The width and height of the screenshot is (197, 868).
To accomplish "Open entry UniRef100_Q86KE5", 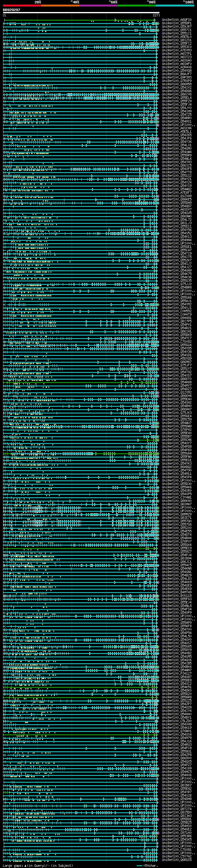I will click(176, 199).
